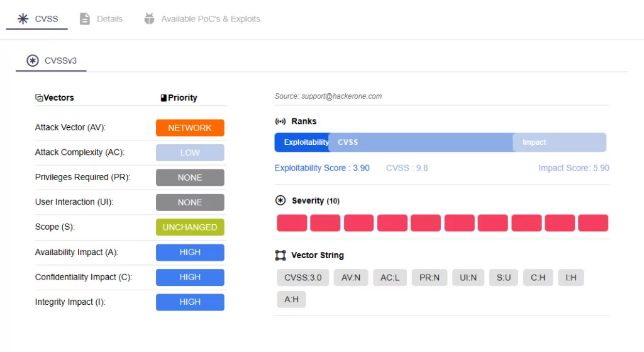644x352 pixels.
Task: Click the CVSS segment of ranks bar
Action: tap(421, 142)
